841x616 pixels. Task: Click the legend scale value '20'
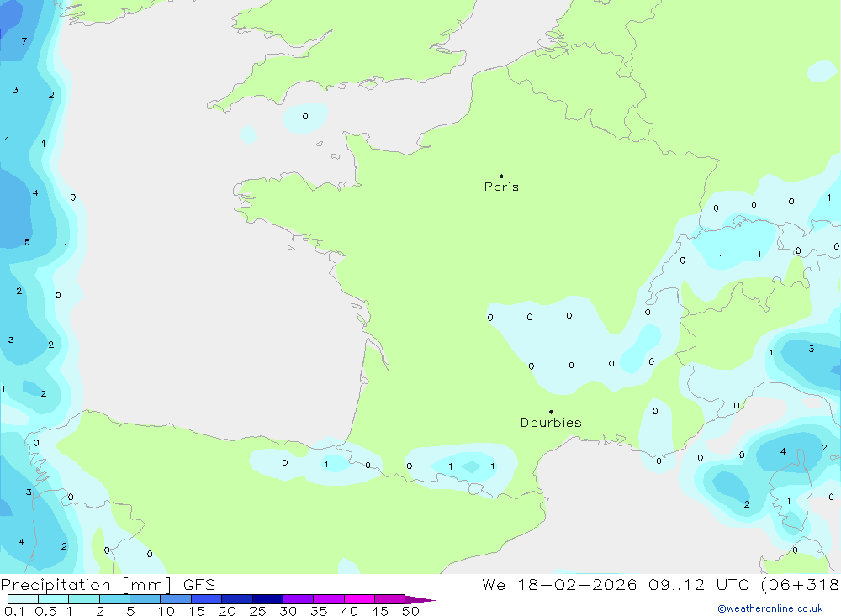(x=227, y=611)
